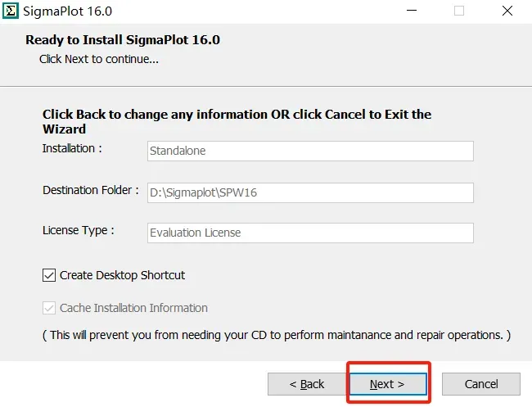Viewport: 532px width, 407px height.
Task: Continue installation with Next button
Action: pos(388,384)
